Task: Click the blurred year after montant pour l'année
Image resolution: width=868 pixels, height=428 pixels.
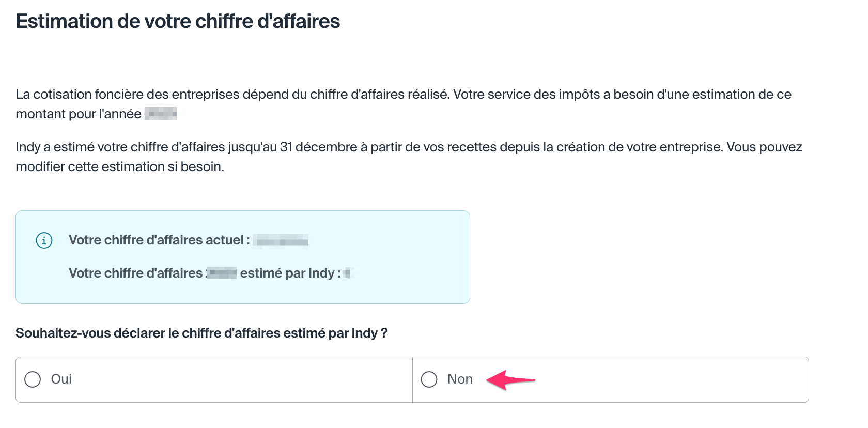Action: pyautogui.click(x=161, y=114)
